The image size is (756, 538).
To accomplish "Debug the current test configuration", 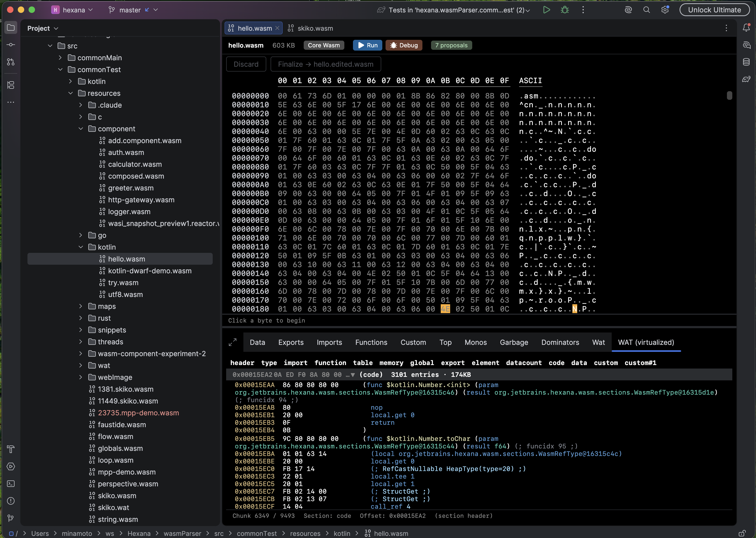I will click(x=565, y=10).
